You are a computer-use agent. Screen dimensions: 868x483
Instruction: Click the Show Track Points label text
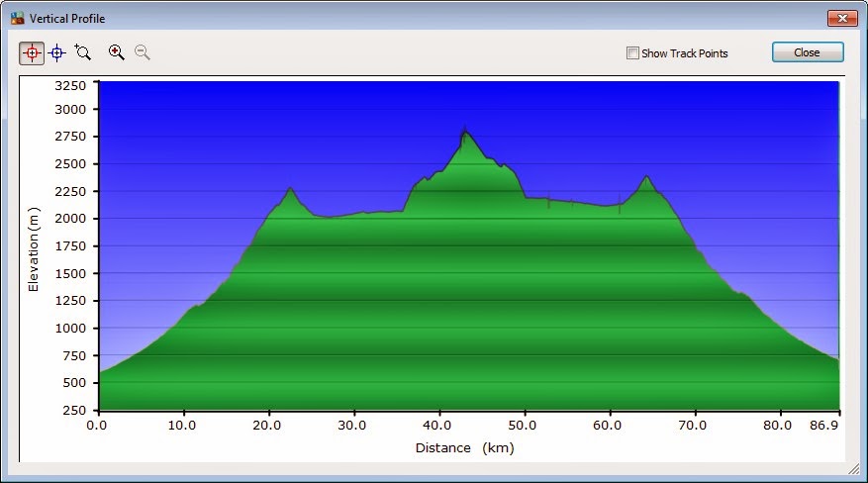684,53
